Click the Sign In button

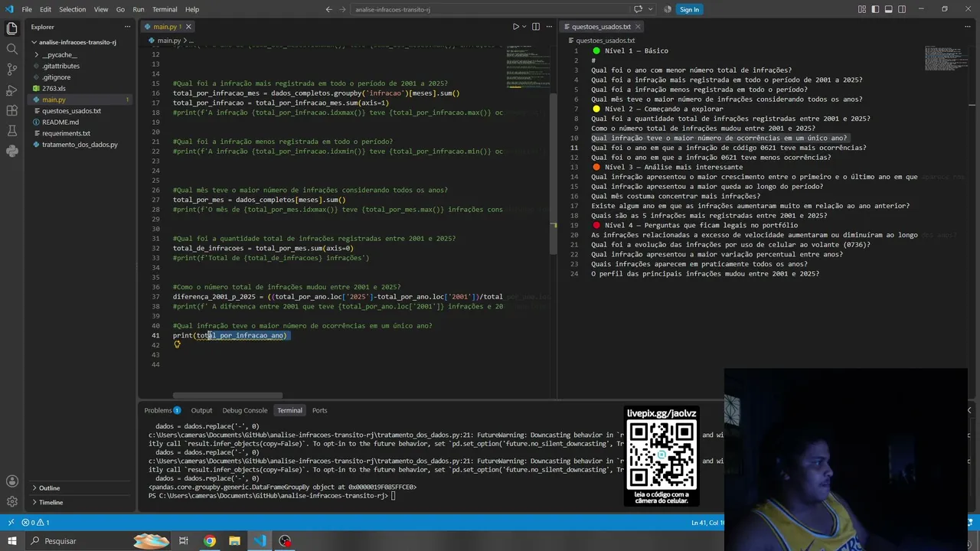coord(689,9)
